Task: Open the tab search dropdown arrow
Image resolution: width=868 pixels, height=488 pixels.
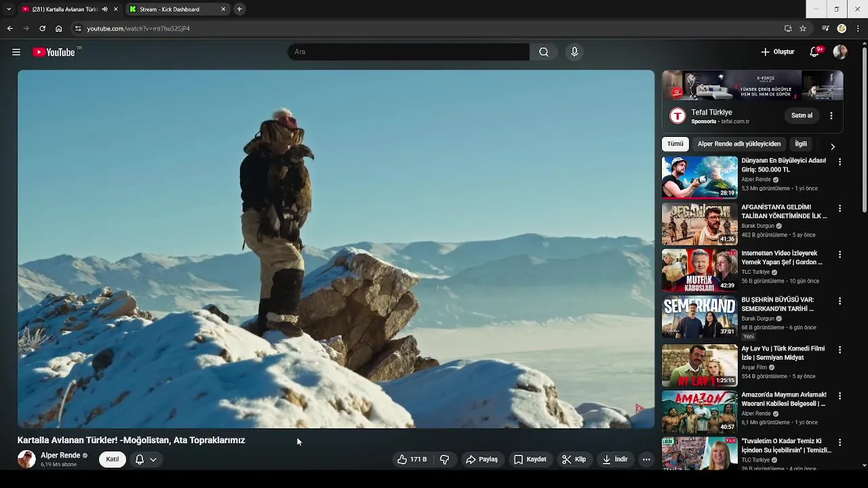Action: (x=8, y=9)
